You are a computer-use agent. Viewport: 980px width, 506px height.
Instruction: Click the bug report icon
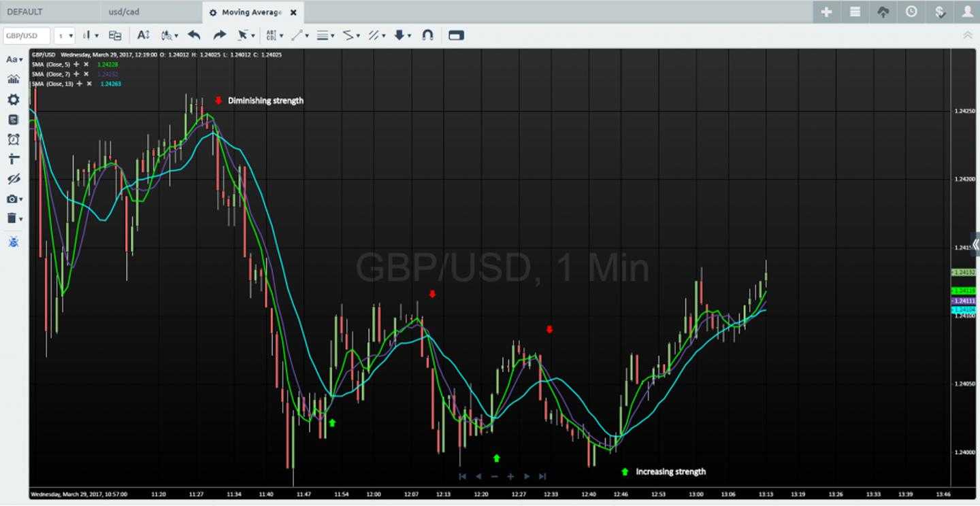(x=14, y=242)
